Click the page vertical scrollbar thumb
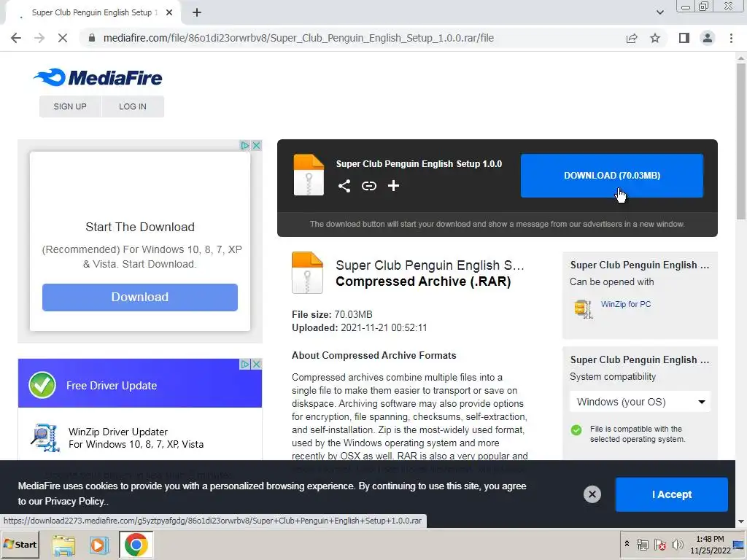 741,141
